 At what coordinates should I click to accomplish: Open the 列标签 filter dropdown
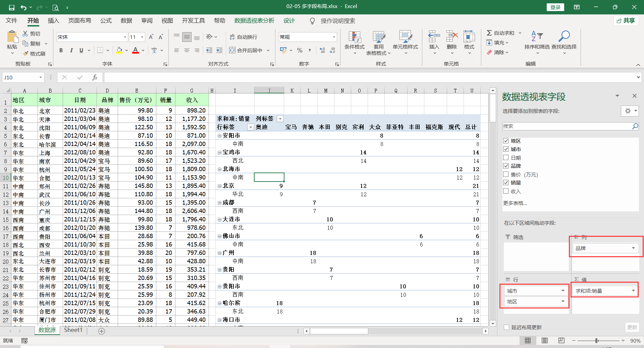click(x=280, y=119)
